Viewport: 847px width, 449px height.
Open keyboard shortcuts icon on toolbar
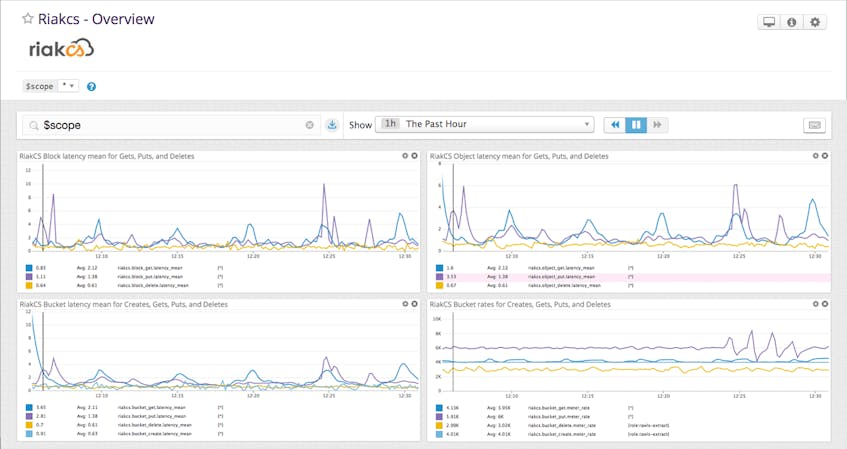point(815,125)
